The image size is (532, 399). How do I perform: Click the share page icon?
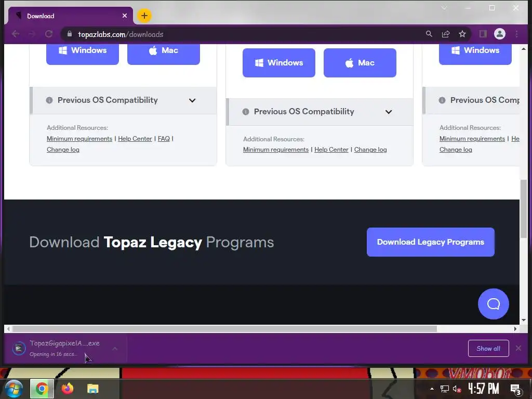pyautogui.click(x=445, y=34)
